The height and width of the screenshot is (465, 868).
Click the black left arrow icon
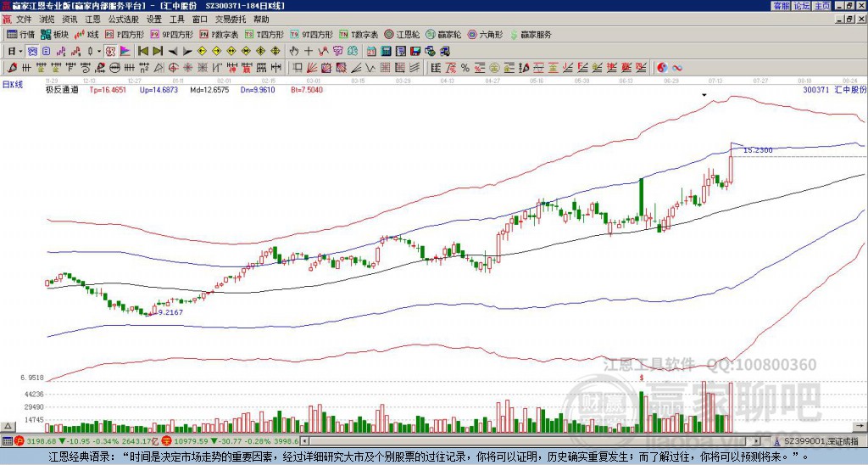click(173, 51)
